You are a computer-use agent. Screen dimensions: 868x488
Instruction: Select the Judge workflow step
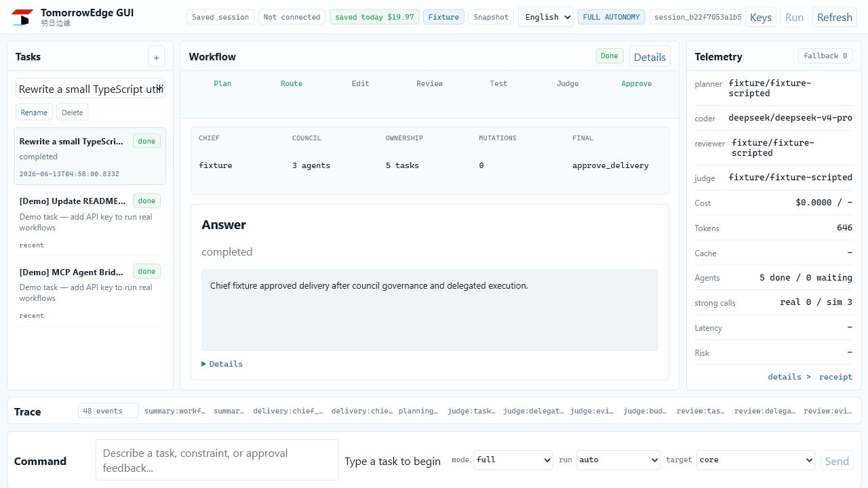pos(568,83)
